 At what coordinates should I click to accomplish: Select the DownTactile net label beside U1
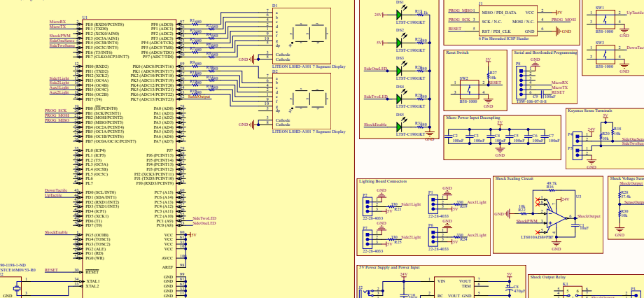55,190
